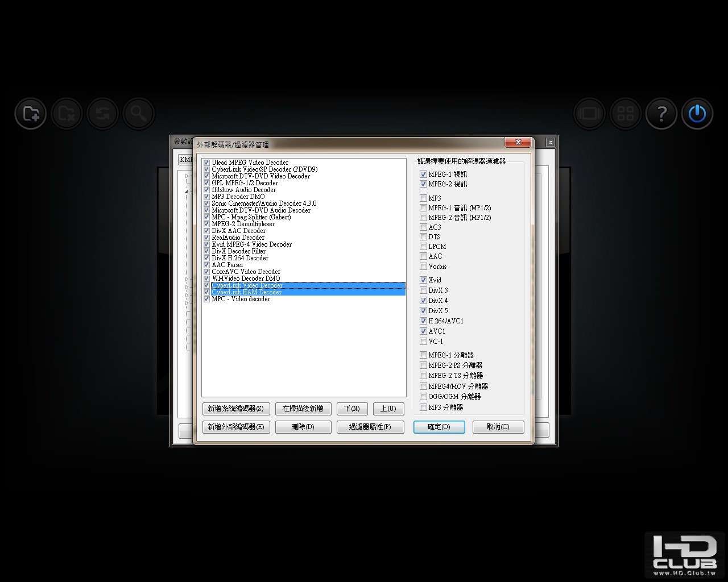This screenshot has height=582, width=728.
Task: Enable the MPEG4/MOV 分離器 checkbox
Action: [x=423, y=386]
